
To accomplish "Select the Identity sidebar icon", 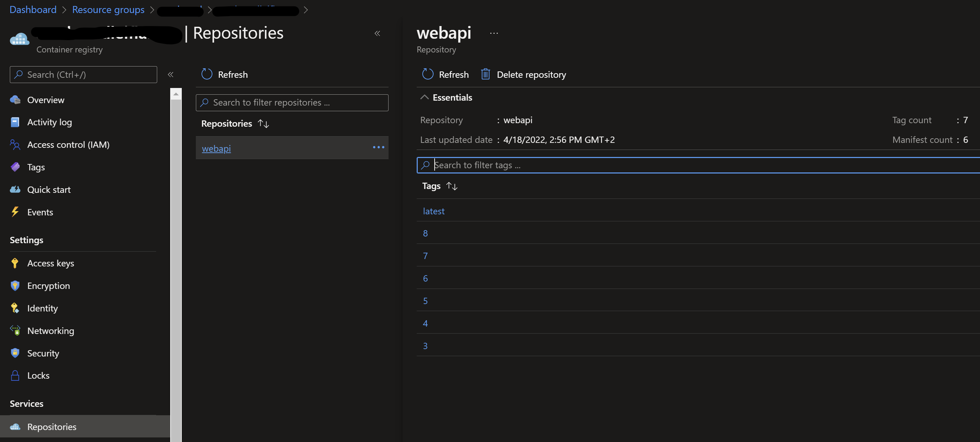I will point(15,308).
